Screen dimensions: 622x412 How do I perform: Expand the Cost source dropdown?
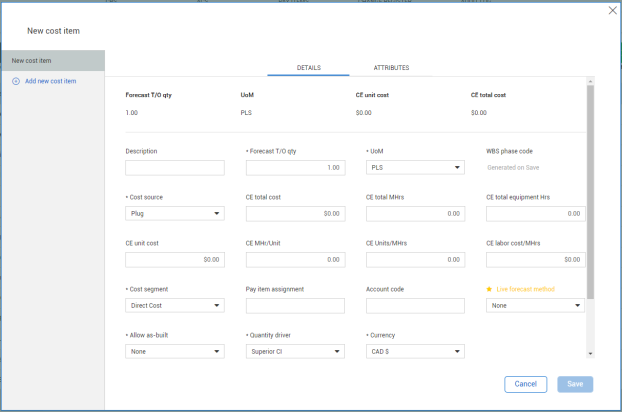coord(174,214)
